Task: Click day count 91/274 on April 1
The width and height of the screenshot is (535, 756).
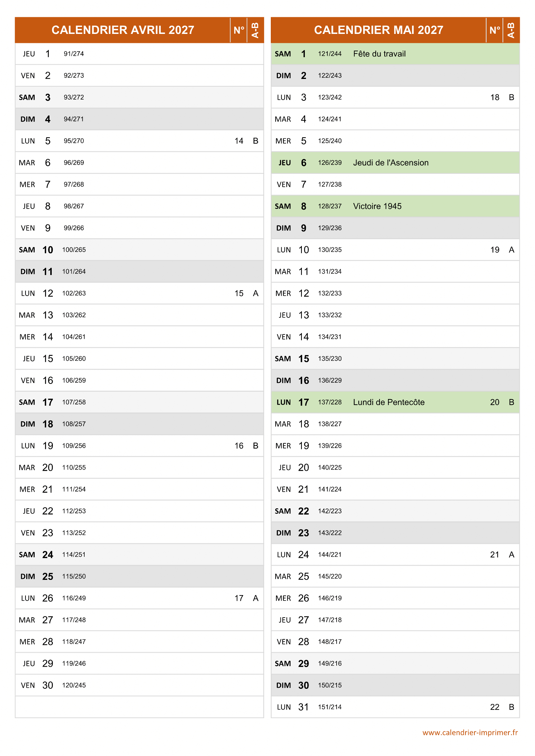Action: (74, 54)
